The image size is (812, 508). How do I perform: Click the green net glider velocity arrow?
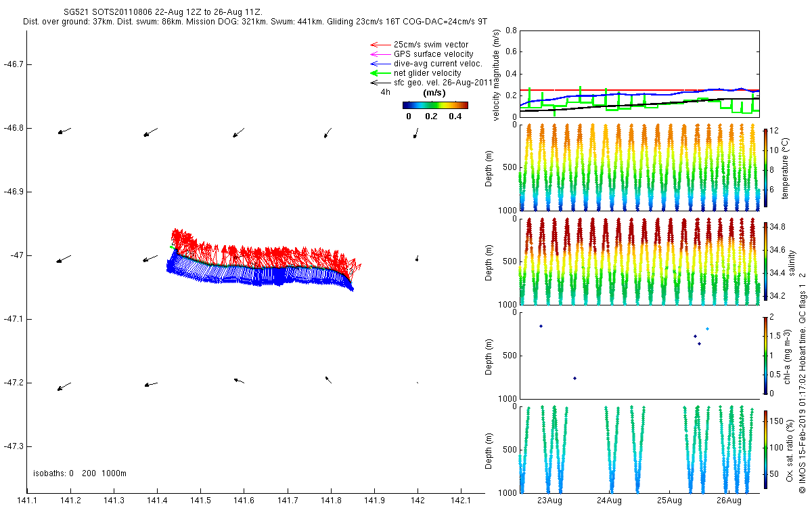point(378,73)
